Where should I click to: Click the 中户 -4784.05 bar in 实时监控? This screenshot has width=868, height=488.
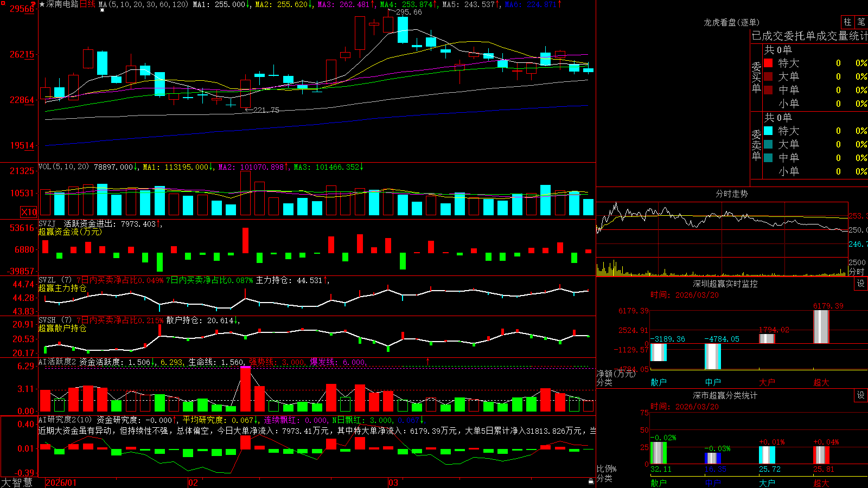point(713,357)
